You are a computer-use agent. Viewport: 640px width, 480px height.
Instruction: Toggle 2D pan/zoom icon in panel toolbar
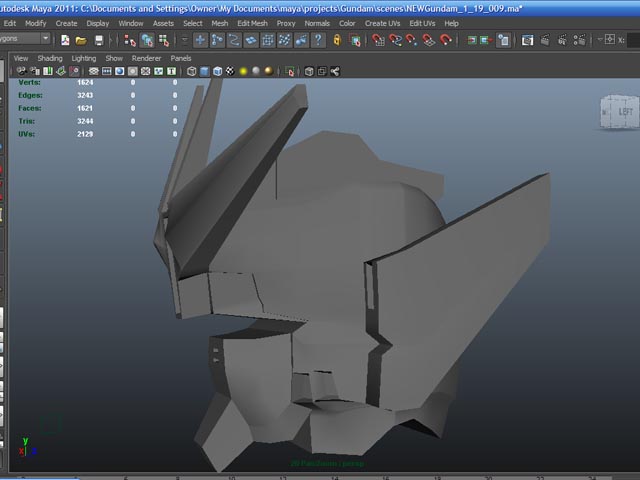(74, 71)
